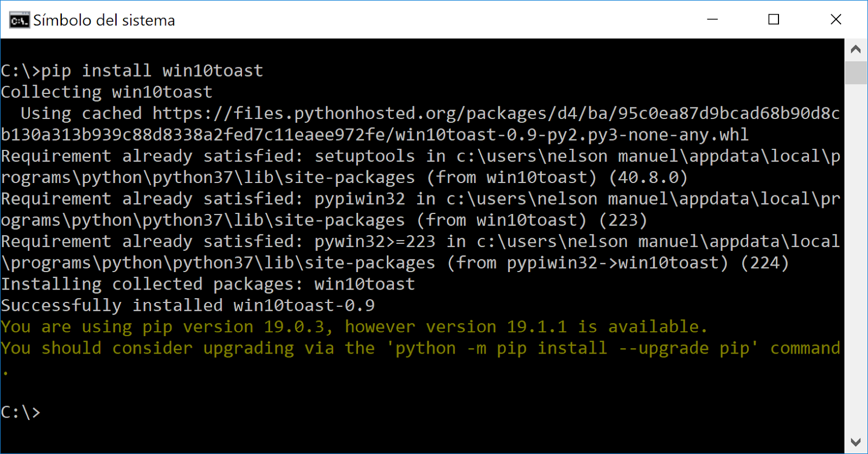This screenshot has height=454, width=868.
Task: Click the 'Successfully installed win10toast-0.9' message
Action: [x=187, y=305]
